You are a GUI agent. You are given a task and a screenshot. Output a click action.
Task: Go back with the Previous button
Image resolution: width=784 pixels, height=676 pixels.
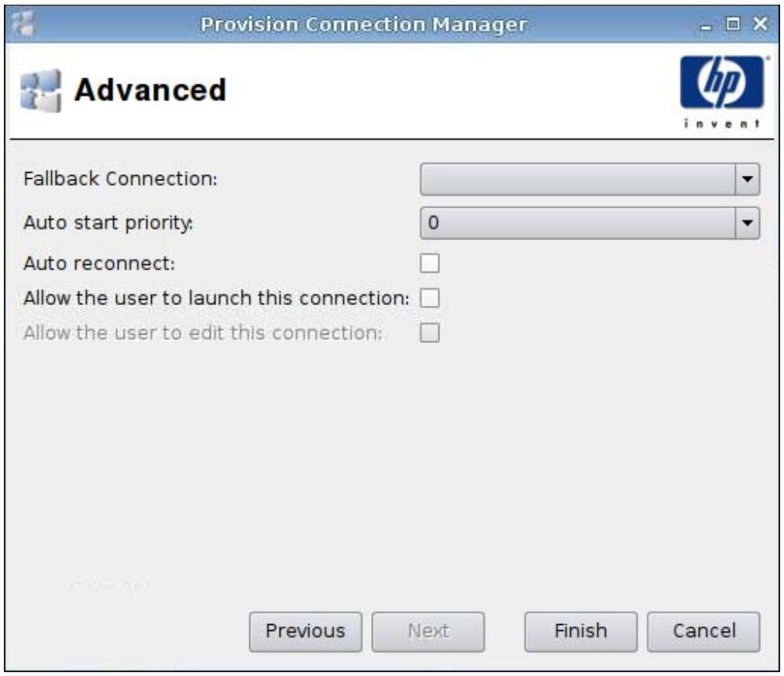click(305, 632)
